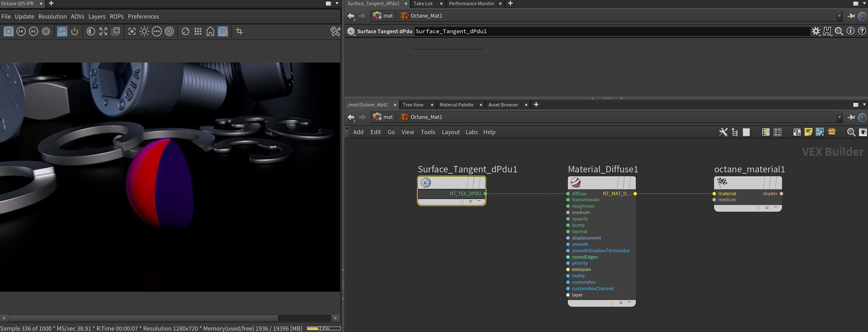Click the crop region icon in IPR toolbar
This screenshot has height=332, width=868.
(x=239, y=31)
